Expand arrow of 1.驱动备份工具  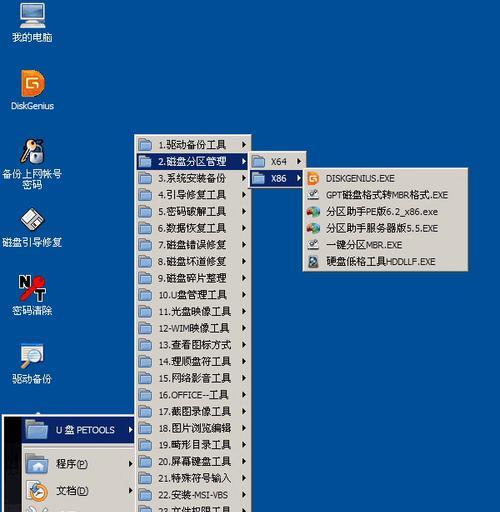(x=244, y=145)
